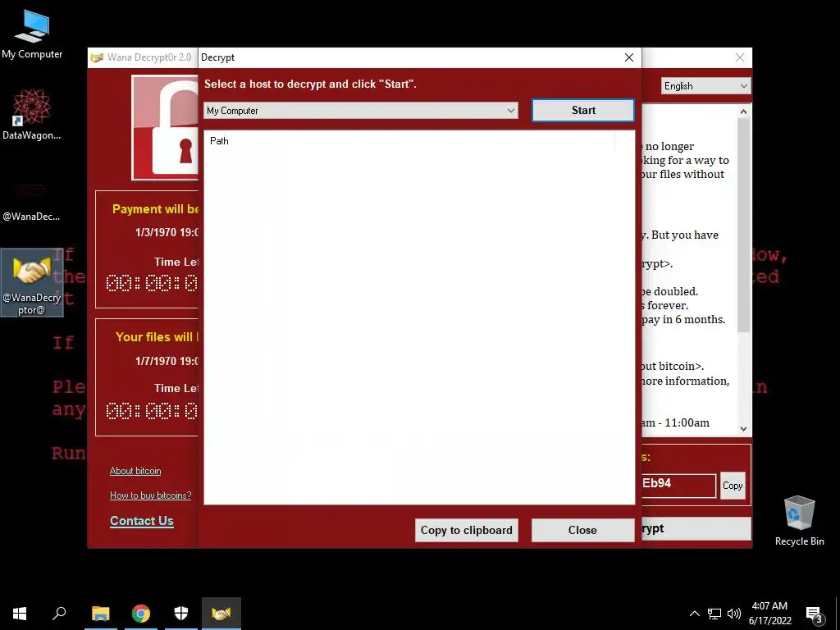The image size is (840, 630).
Task: Select the @WanaDecryptor@ handshake desktop icon
Action: [32, 282]
